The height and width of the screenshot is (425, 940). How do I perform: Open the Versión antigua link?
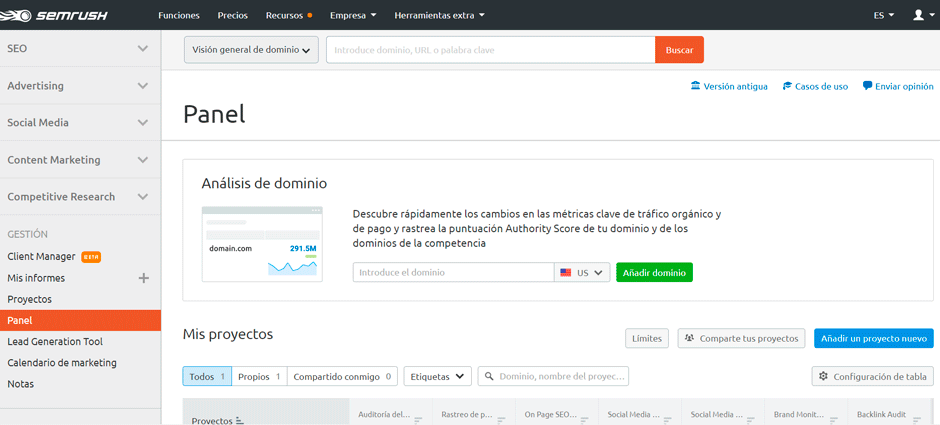729,86
